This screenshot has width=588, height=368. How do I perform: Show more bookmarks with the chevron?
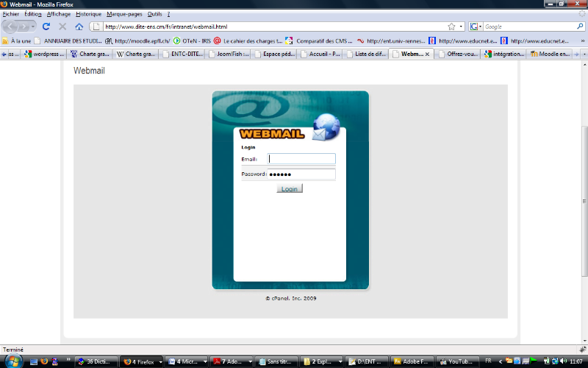click(582, 41)
